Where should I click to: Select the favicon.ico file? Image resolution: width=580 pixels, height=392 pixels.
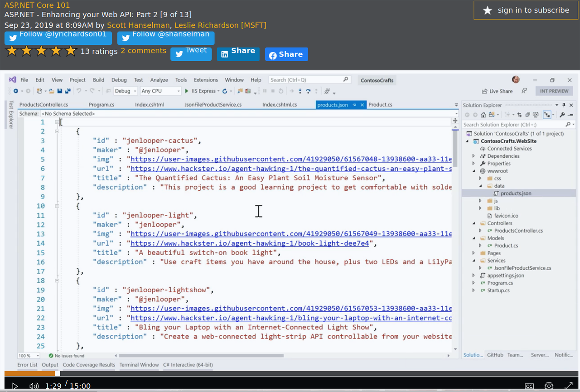pyautogui.click(x=506, y=216)
